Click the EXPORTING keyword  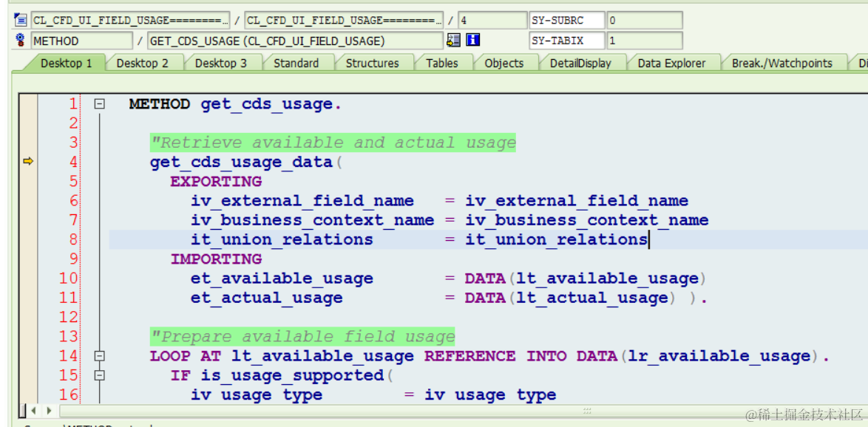pos(216,182)
